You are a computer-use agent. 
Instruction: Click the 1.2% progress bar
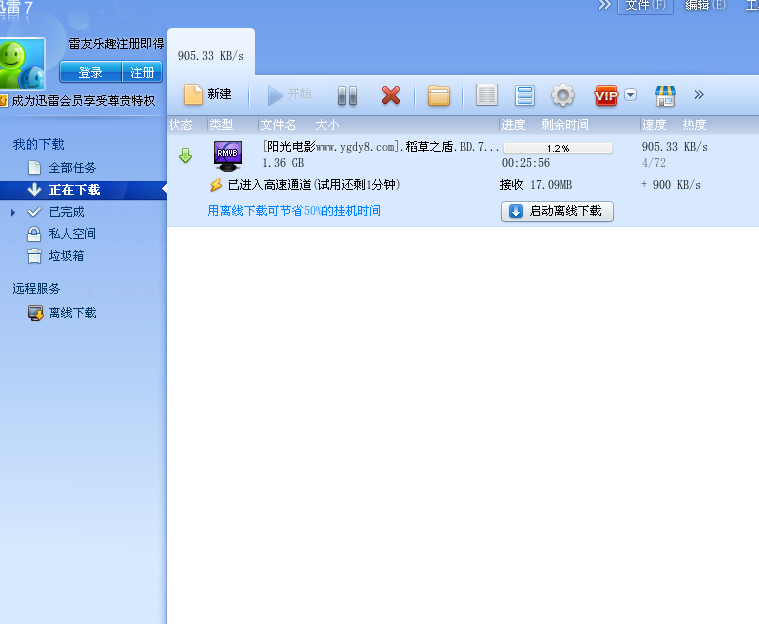(558, 148)
